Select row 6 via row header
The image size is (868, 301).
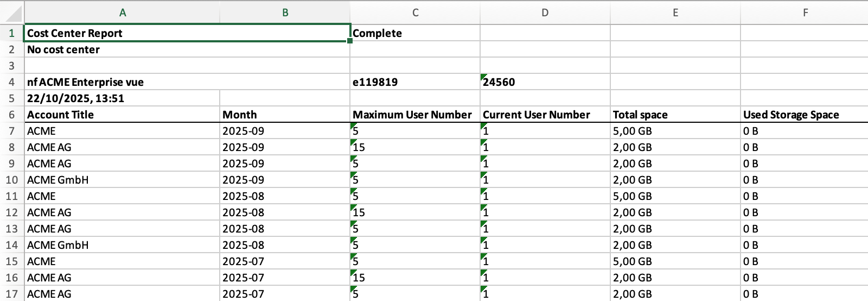(12, 115)
